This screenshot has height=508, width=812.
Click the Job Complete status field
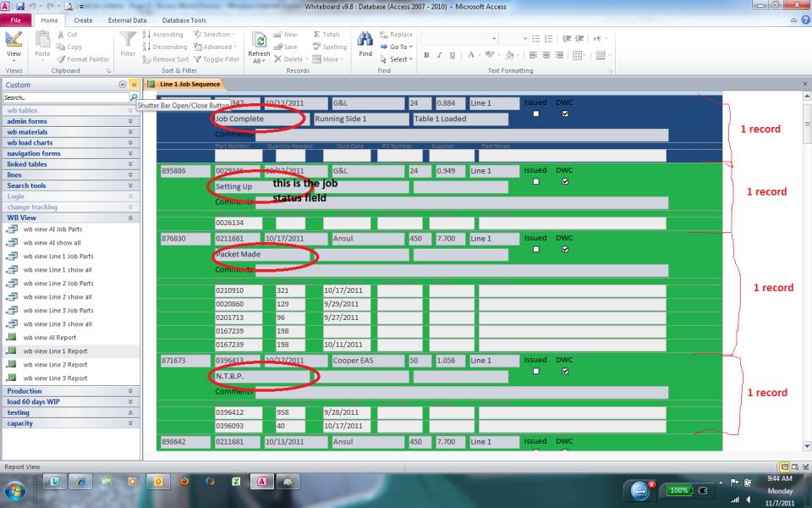261,119
